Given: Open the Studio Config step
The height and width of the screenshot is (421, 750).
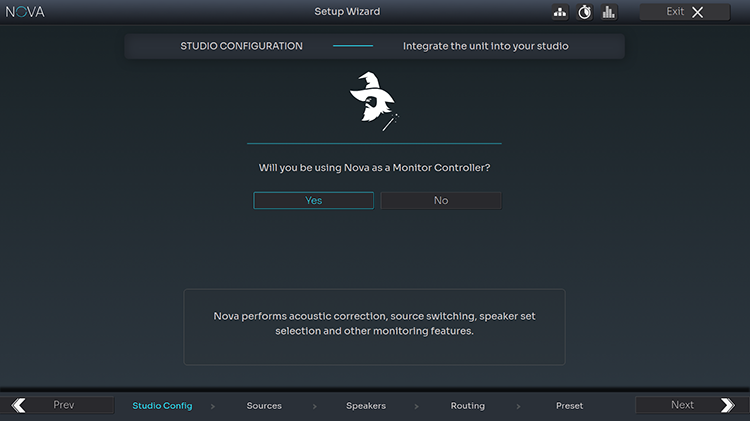Looking at the screenshot, I should (162, 406).
